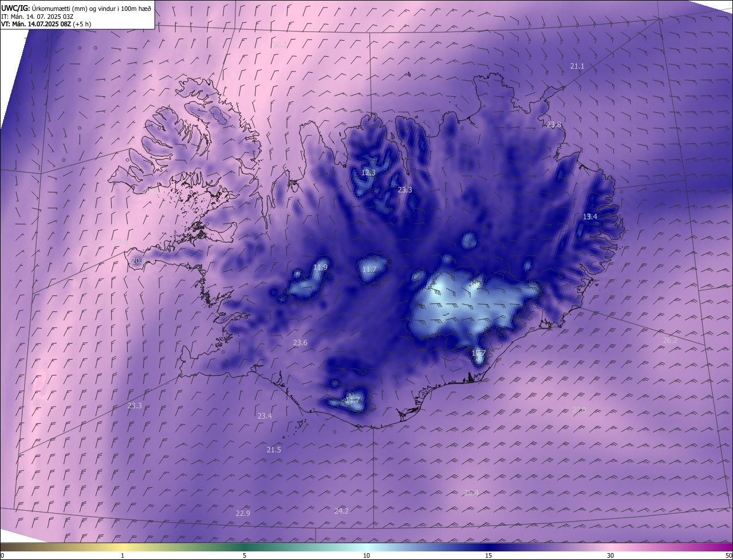Click the 22.9 value on the map
This screenshot has height=560, width=733.
[x=243, y=513]
